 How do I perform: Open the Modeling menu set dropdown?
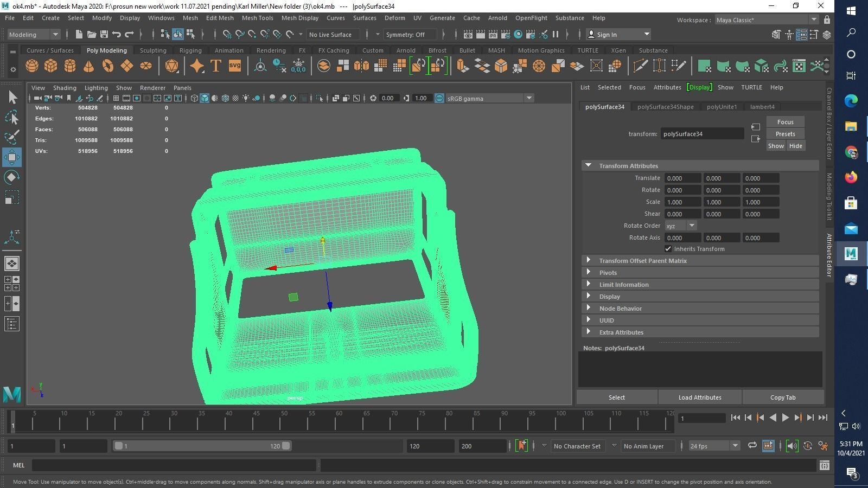coord(34,34)
